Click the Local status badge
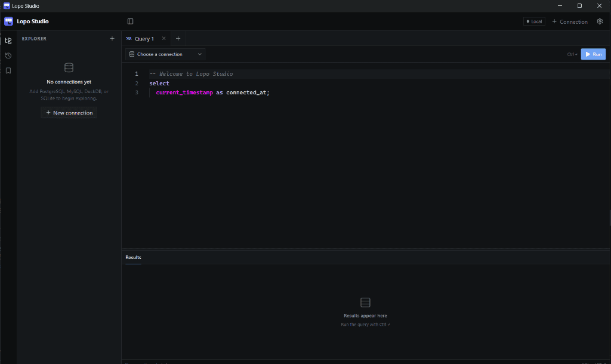 (534, 21)
